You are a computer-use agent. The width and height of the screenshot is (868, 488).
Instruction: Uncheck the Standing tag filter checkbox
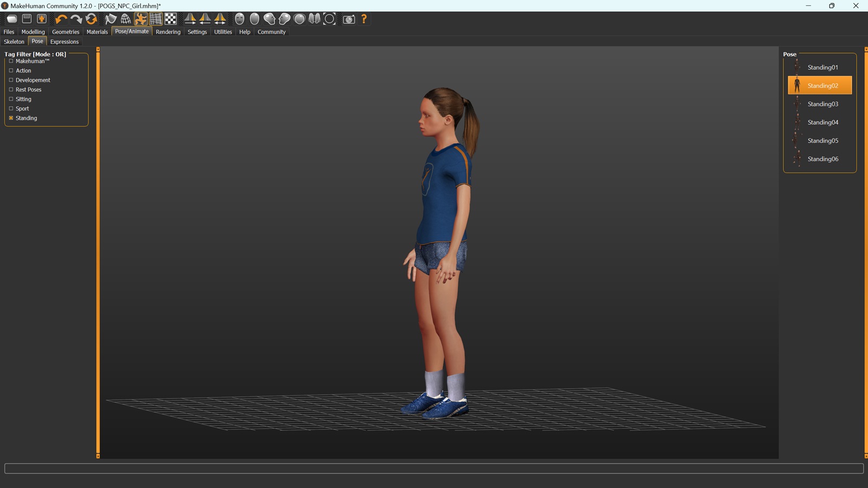point(11,118)
